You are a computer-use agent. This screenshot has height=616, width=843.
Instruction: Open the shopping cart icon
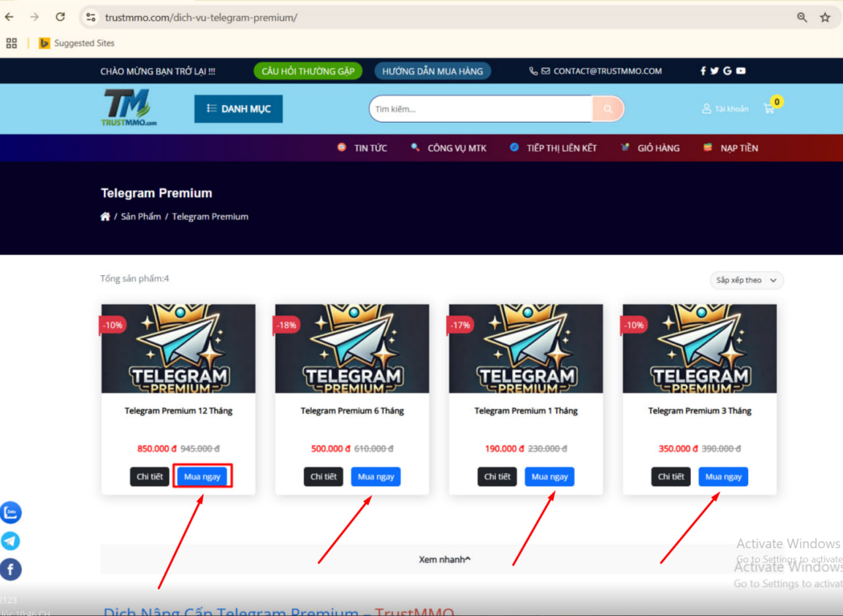(x=769, y=108)
